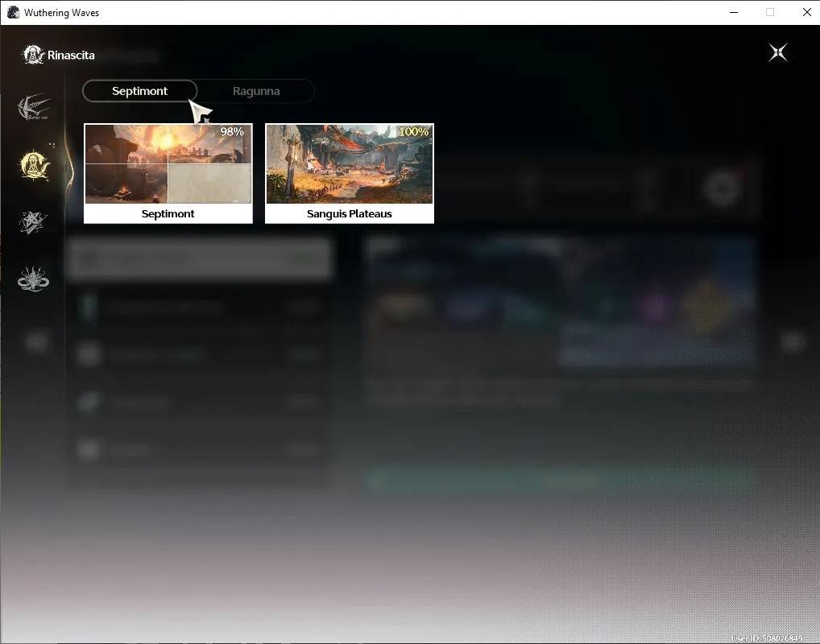The height and width of the screenshot is (644, 820).
Task: Close the region panel with the star X icon
Action: pos(777,52)
